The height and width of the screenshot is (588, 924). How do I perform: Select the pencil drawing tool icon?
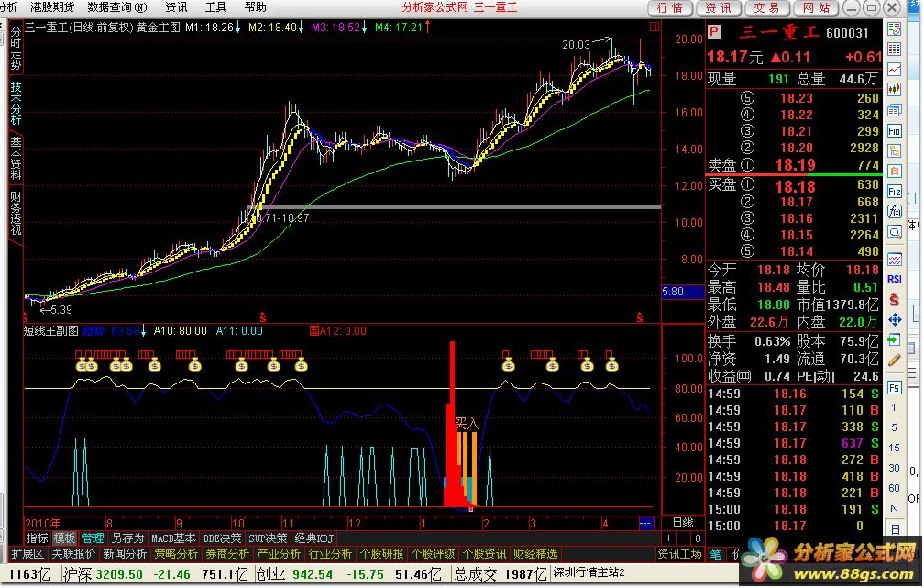tap(895, 360)
